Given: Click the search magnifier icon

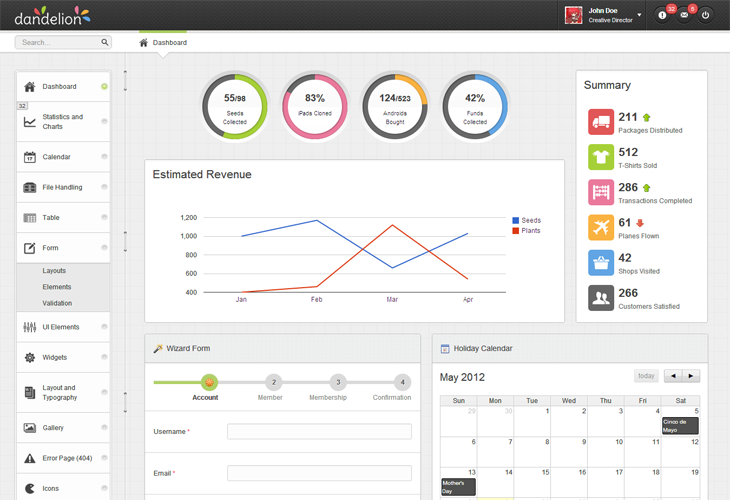Looking at the screenshot, I should tap(105, 43).
